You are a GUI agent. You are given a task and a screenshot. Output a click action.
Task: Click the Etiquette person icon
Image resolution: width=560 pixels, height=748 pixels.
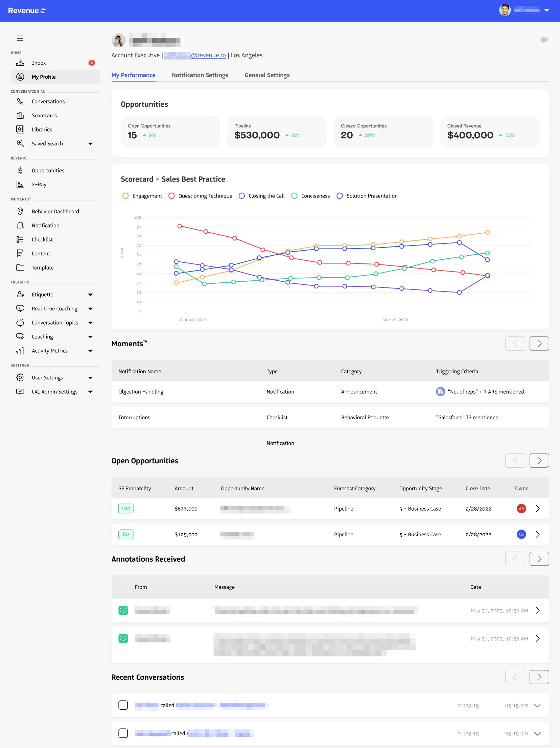point(20,295)
